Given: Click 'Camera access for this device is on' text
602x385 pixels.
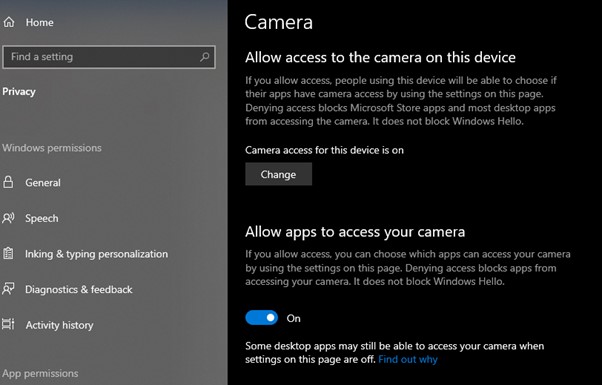Looking at the screenshot, I should click(x=324, y=150).
